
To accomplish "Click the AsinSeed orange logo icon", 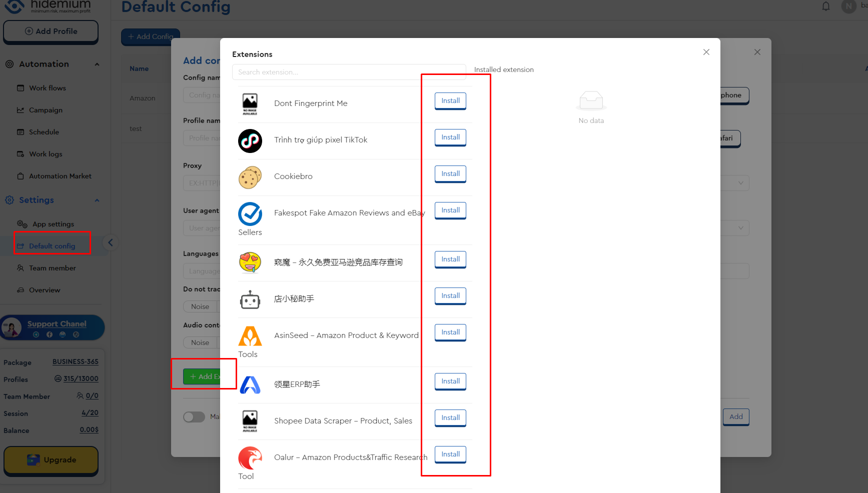I will [250, 336].
